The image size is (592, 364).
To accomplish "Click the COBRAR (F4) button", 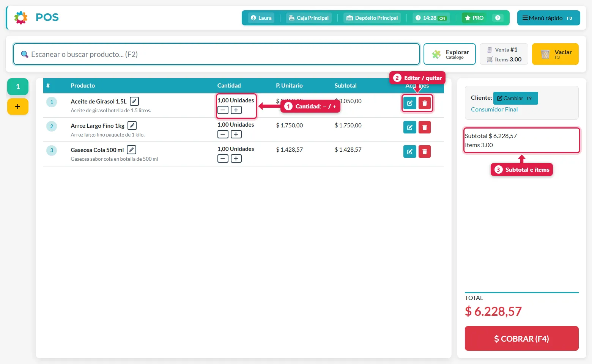I will click(x=522, y=338).
